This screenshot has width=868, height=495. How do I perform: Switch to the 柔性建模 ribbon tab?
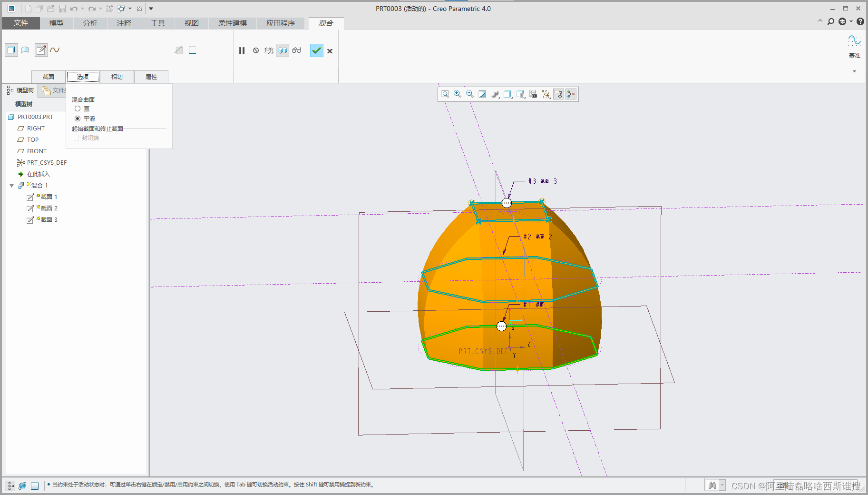tap(233, 23)
